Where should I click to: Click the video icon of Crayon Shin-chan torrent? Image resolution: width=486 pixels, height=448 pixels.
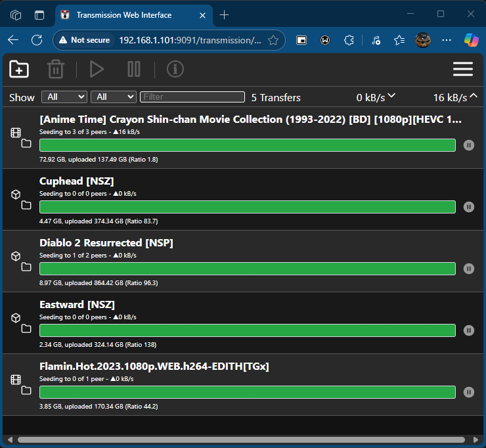pyautogui.click(x=16, y=133)
